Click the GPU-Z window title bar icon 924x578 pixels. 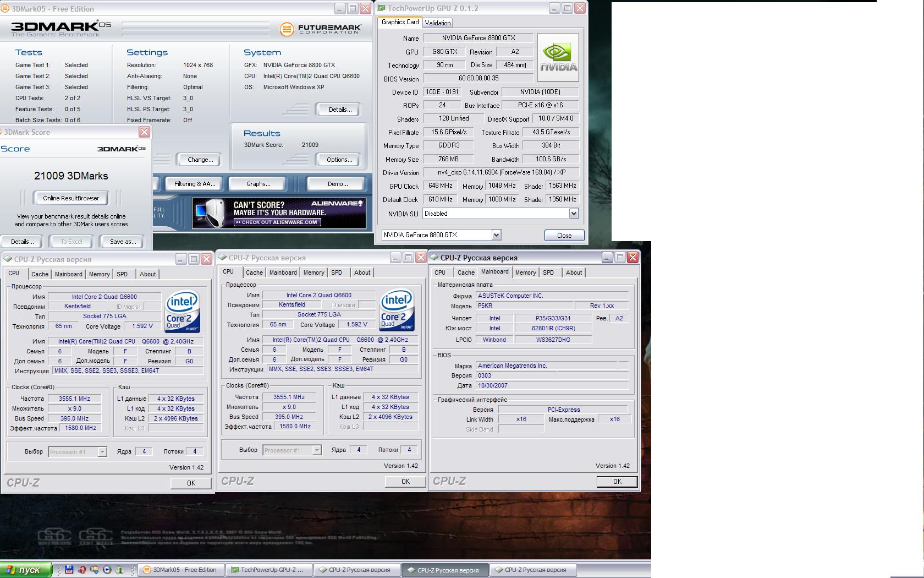382,8
